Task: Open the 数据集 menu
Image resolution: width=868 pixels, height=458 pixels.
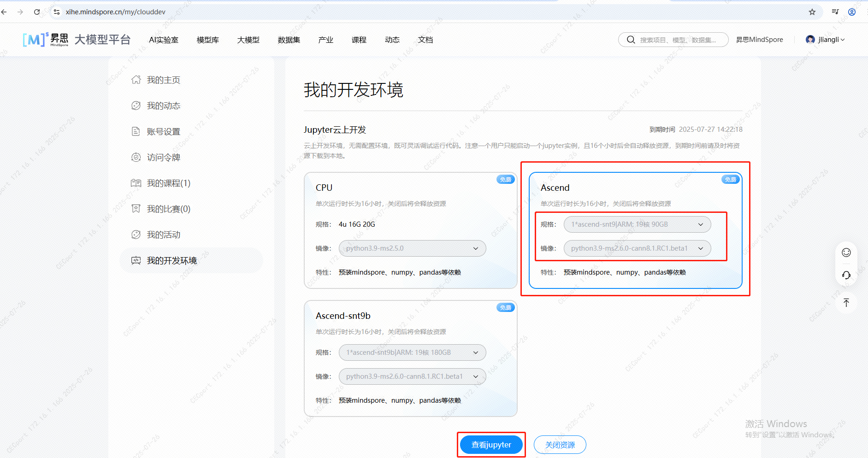Action: [x=289, y=40]
